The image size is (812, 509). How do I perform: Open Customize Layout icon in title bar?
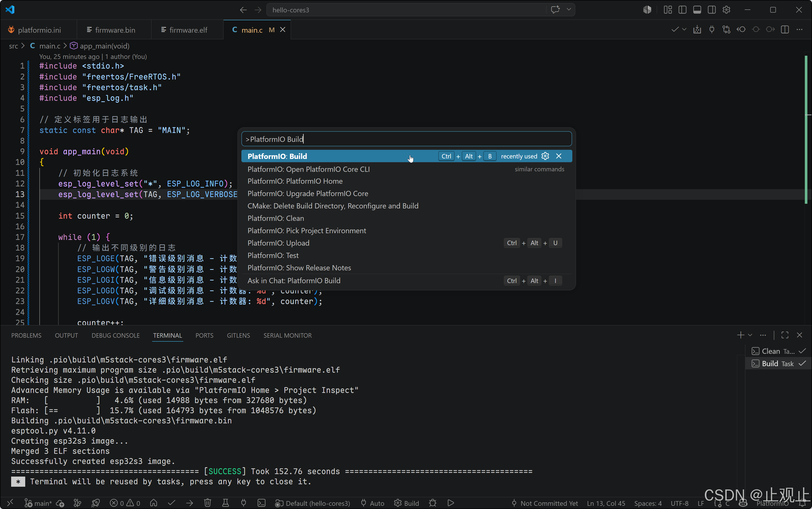[668, 10]
